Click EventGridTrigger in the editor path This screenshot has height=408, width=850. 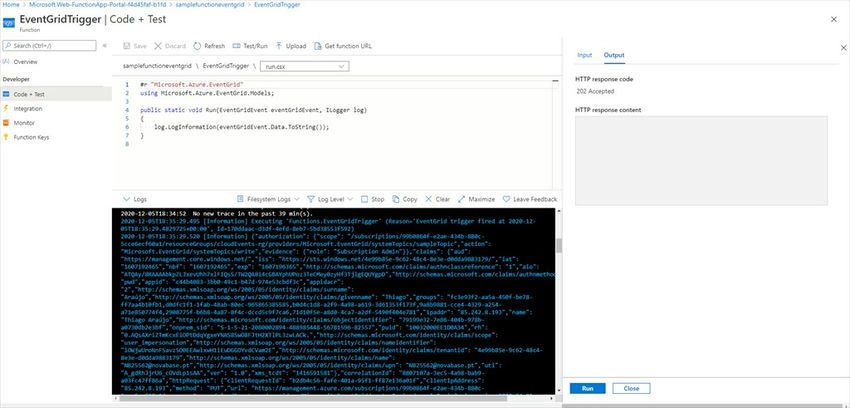point(226,66)
